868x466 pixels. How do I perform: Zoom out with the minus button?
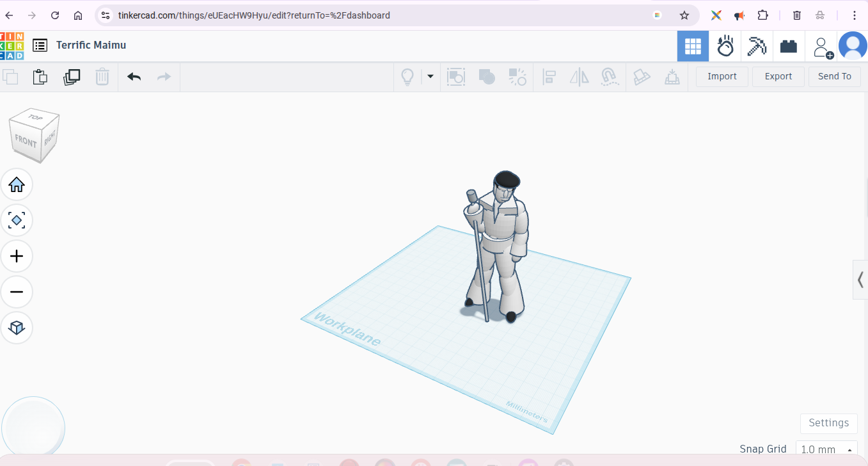(17, 293)
